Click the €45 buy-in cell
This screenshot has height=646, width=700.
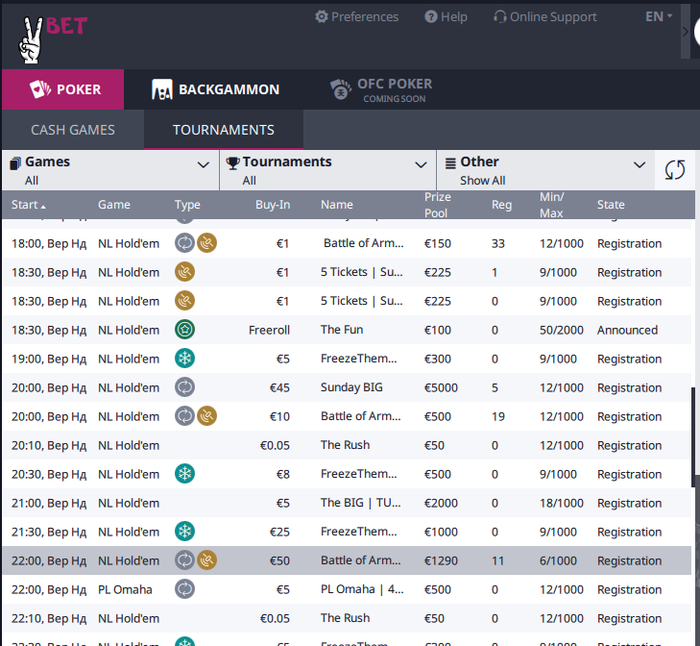tap(280, 388)
